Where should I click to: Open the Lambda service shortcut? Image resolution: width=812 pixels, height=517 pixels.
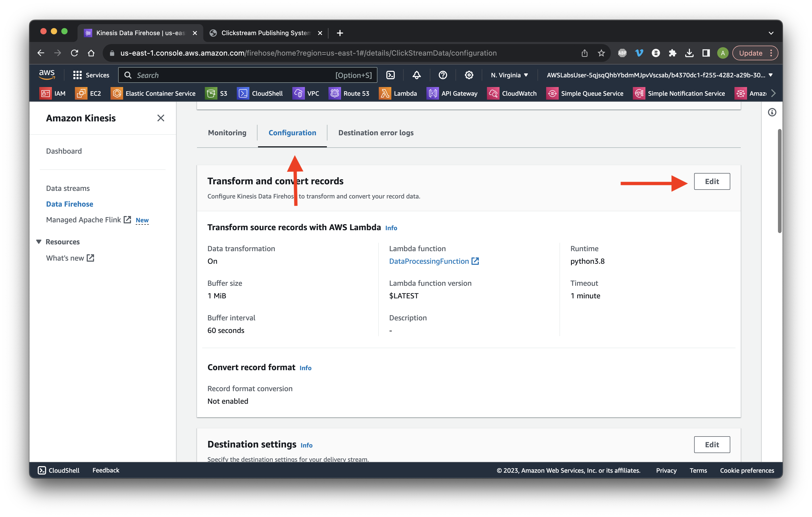coord(398,94)
